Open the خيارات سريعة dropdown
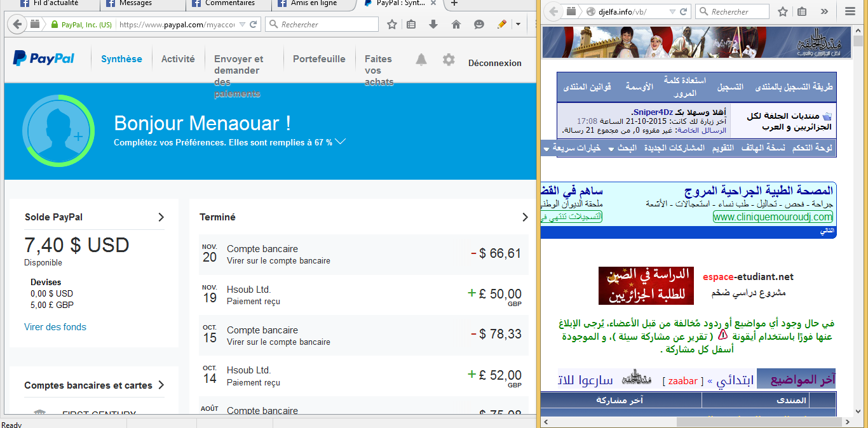This screenshot has width=868, height=428. tap(572, 148)
